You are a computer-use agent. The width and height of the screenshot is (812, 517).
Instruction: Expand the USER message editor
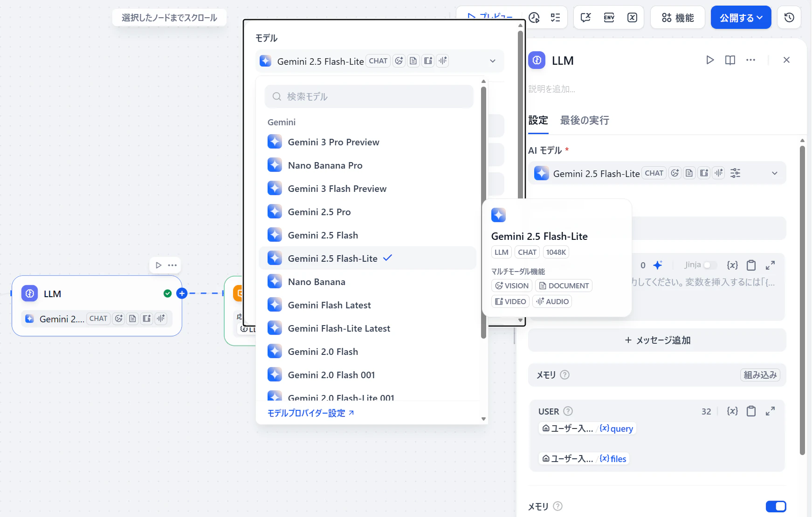coord(771,411)
